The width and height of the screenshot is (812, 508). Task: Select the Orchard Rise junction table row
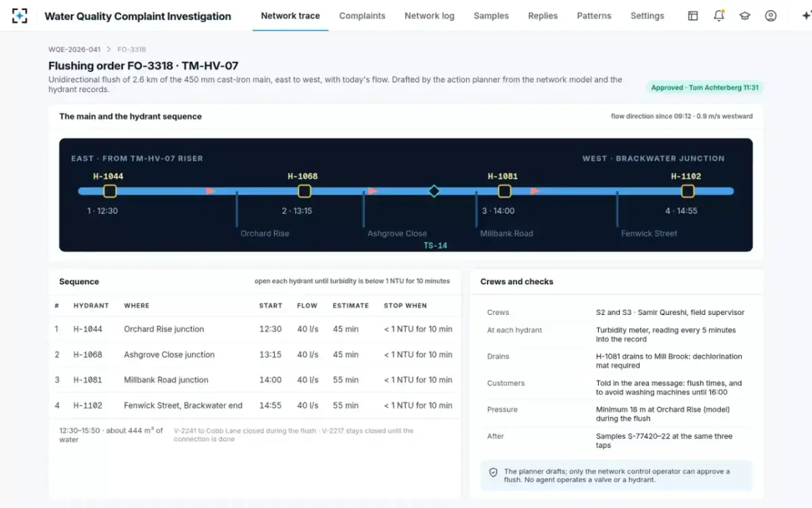(x=255, y=329)
